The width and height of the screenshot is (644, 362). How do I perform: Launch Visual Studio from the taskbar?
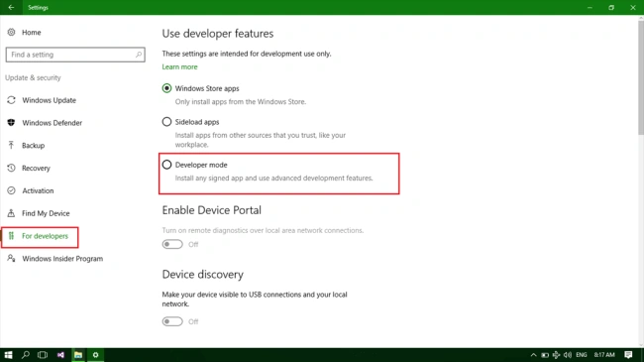point(60,355)
